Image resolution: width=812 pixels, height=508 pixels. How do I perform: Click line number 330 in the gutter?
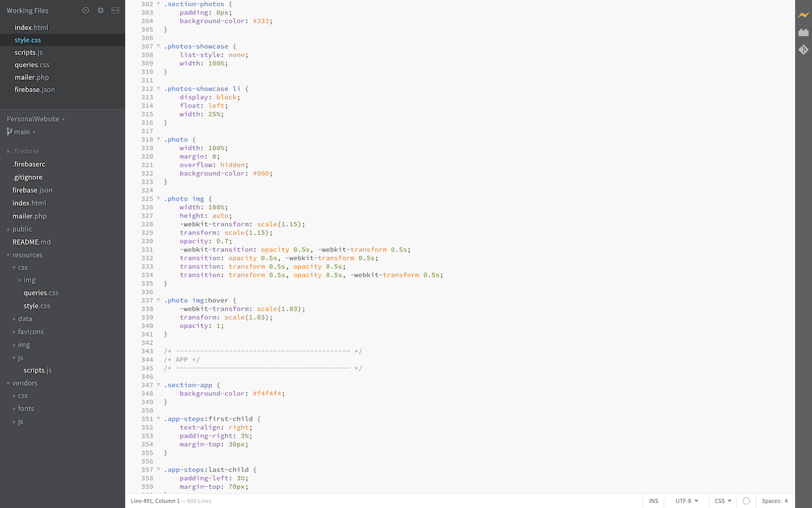click(147, 241)
